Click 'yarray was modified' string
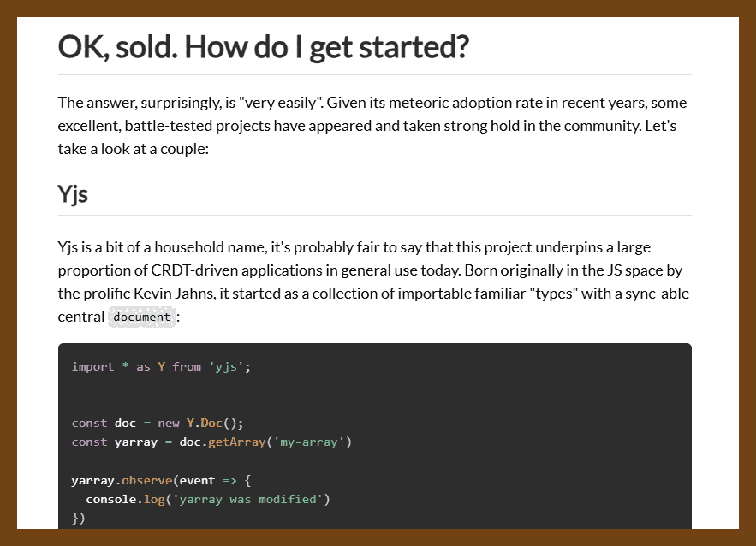The image size is (756, 546). click(x=247, y=499)
